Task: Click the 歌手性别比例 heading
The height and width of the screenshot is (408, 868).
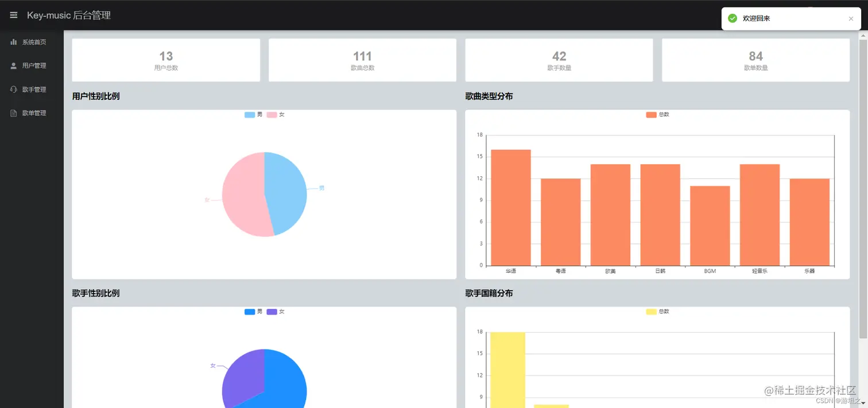Action: point(96,293)
